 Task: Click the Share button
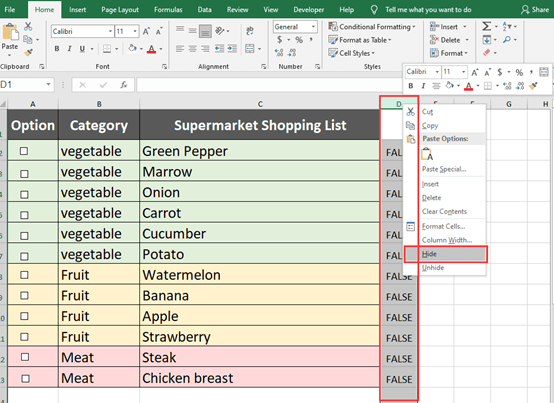click(x=535, y=10)
